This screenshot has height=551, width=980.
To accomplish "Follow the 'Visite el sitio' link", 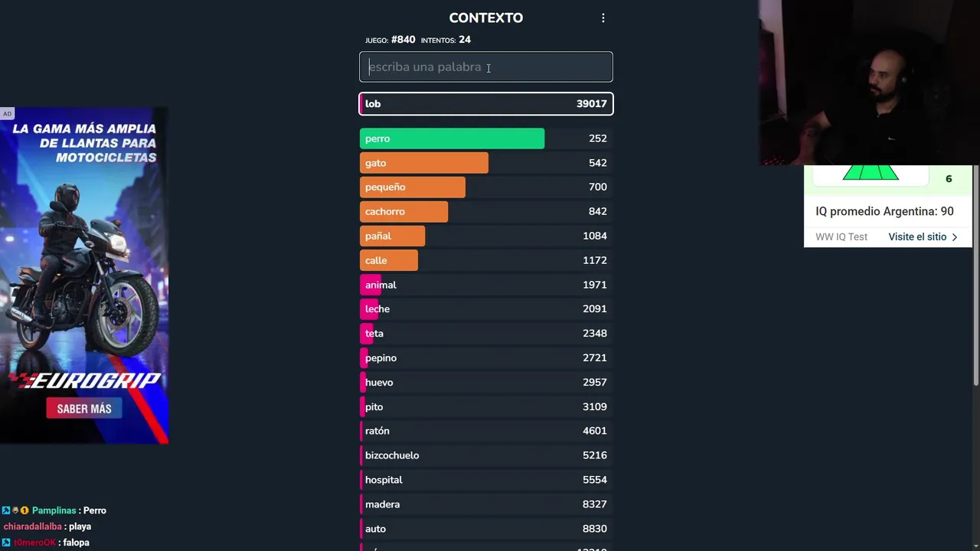I will pos(917,237).
